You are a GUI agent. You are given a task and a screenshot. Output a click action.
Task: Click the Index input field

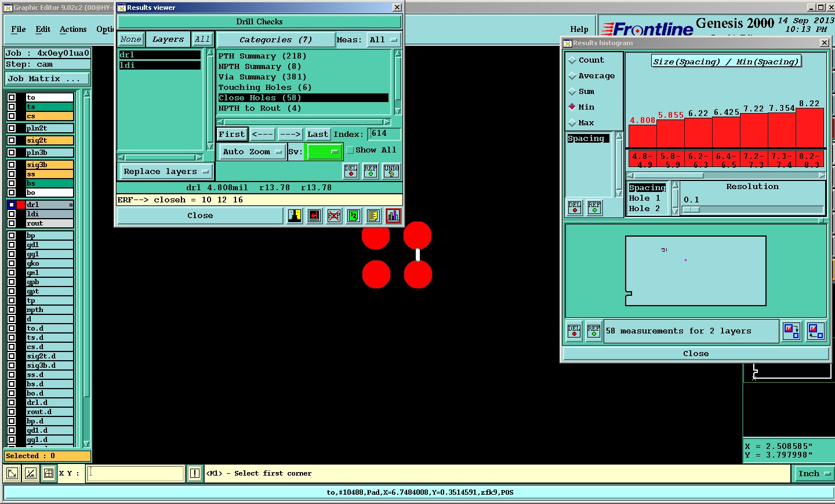(385, 134)
